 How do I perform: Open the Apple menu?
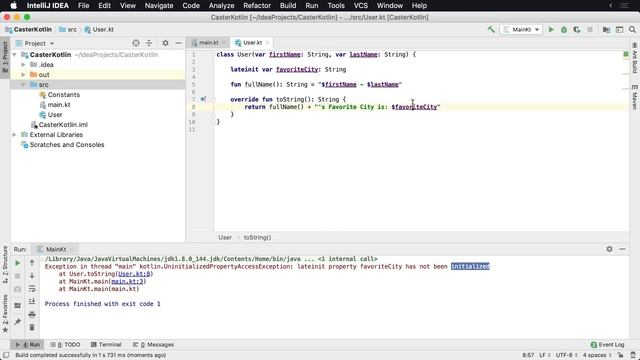[x=13, y=5]
